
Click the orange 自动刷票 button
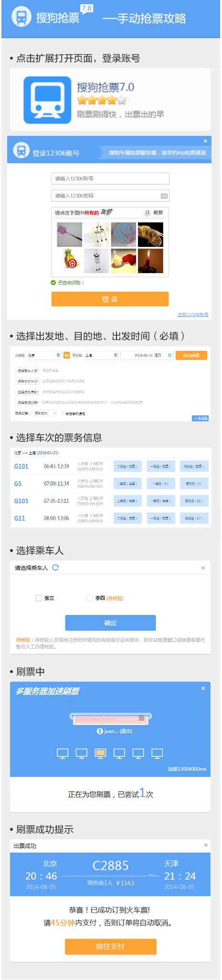click(191, 355)
